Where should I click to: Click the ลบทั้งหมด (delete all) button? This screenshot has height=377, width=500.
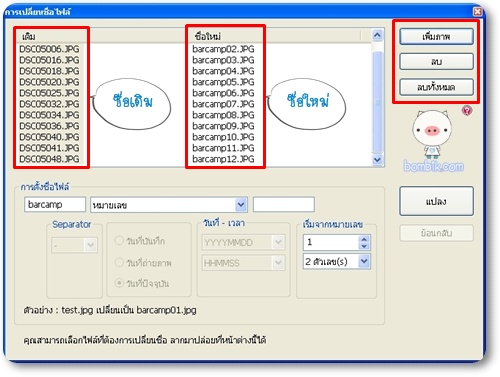tap(436, 87)
